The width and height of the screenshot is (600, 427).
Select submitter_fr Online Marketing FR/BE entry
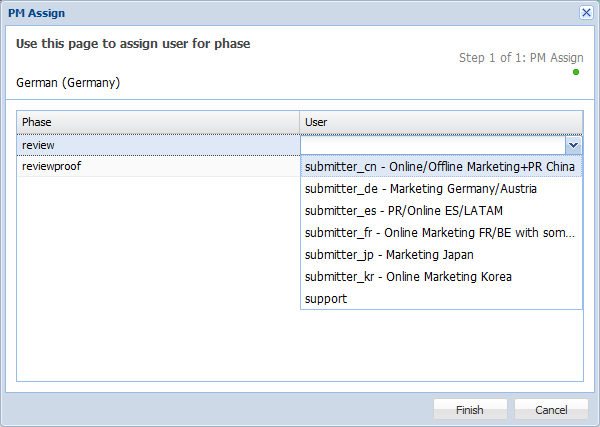pos(440,233)
